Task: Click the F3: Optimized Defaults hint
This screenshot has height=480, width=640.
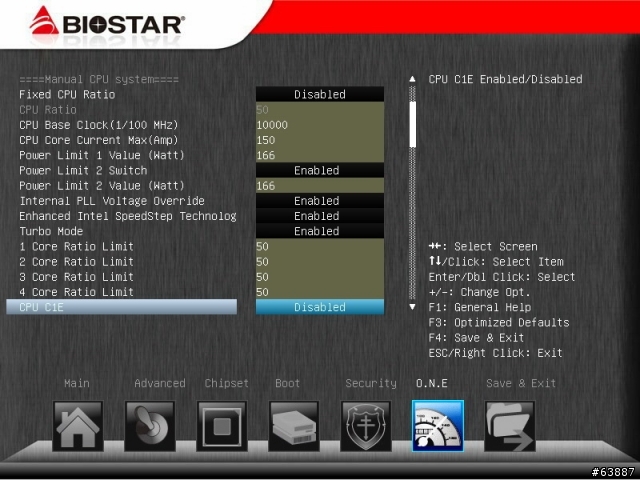Action: click(499, 322)
